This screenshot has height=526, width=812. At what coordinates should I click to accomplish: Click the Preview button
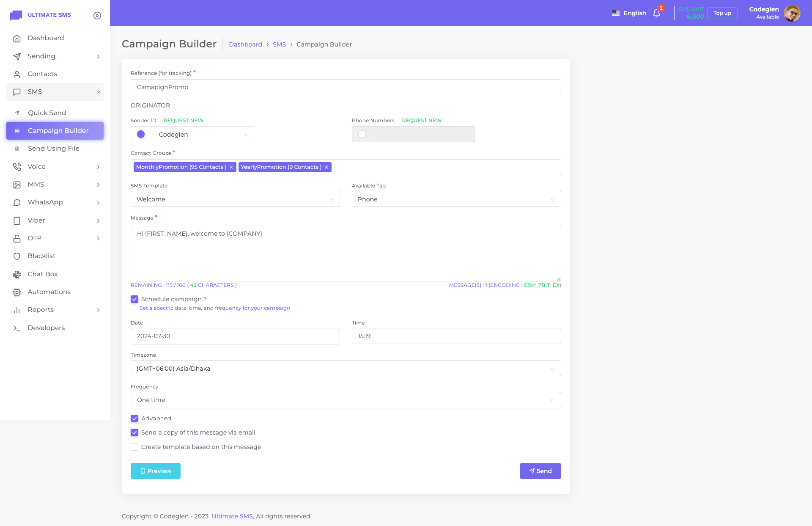(x=155, y=471)
